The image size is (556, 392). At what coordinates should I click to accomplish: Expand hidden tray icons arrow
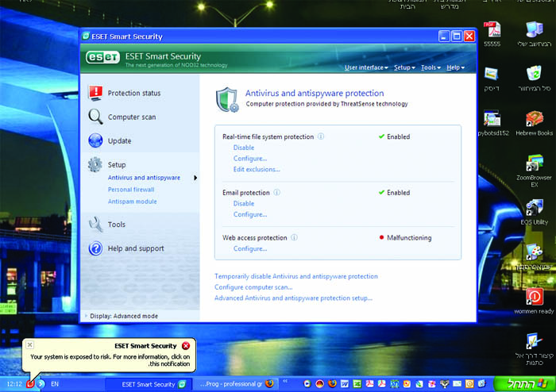41,384
